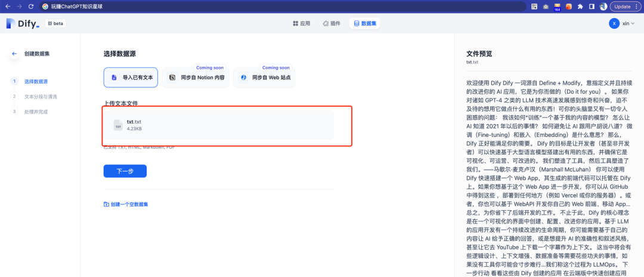Click the TXT file type icon

point(118,125)
